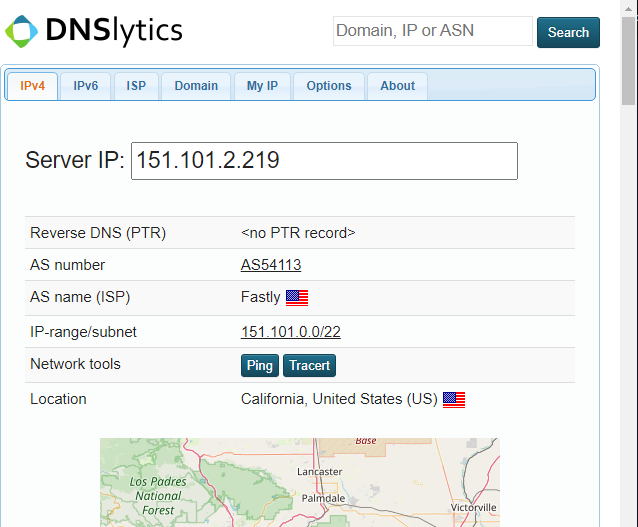
Task: Click the US flag beside Location
Action: click(x=454, y=399)
